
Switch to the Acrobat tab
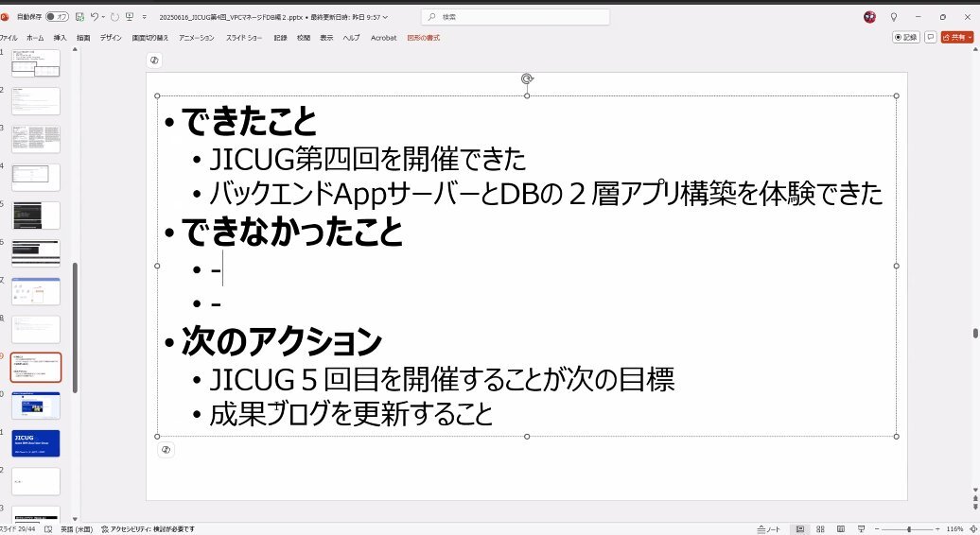(384, 38)
